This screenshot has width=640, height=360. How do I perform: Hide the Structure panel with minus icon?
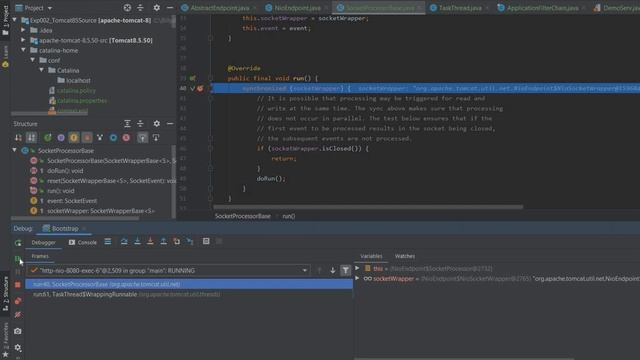click(x=170, y=124)
